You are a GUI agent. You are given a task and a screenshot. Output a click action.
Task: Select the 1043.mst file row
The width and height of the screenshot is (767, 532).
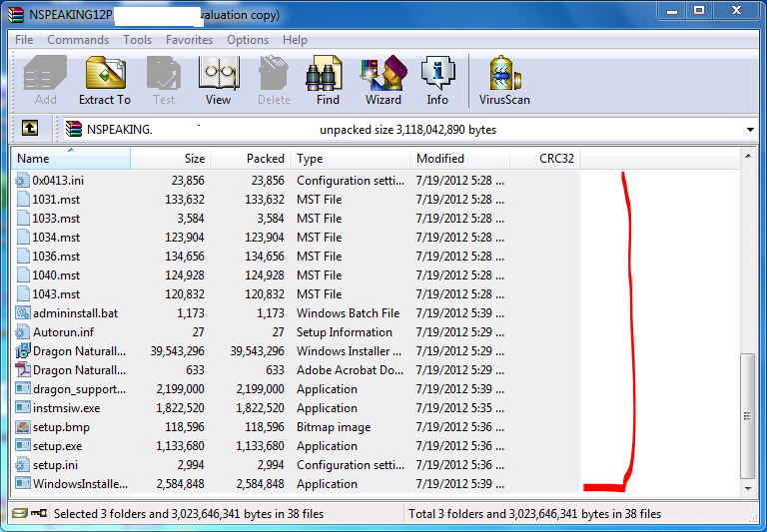click(296, 294)
